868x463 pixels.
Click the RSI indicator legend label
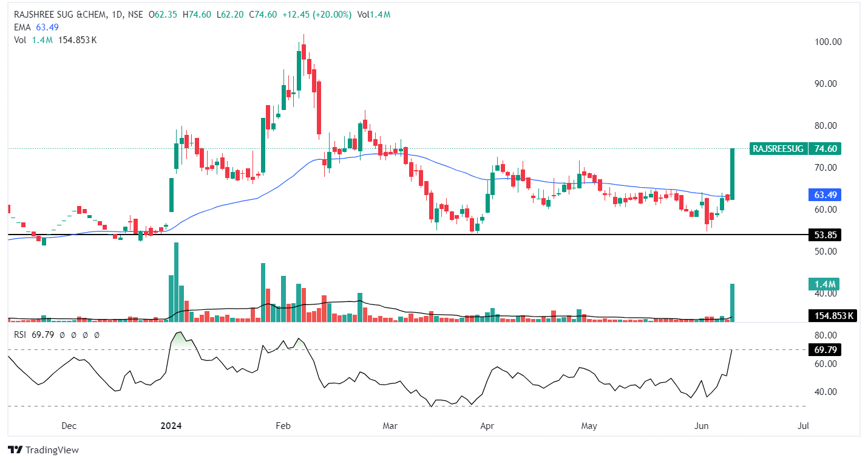[21, 335]
